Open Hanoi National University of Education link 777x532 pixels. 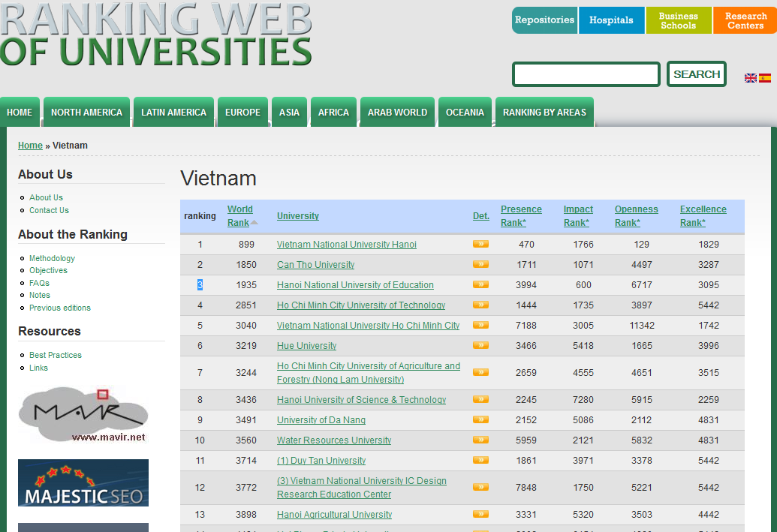coord(355,285)
